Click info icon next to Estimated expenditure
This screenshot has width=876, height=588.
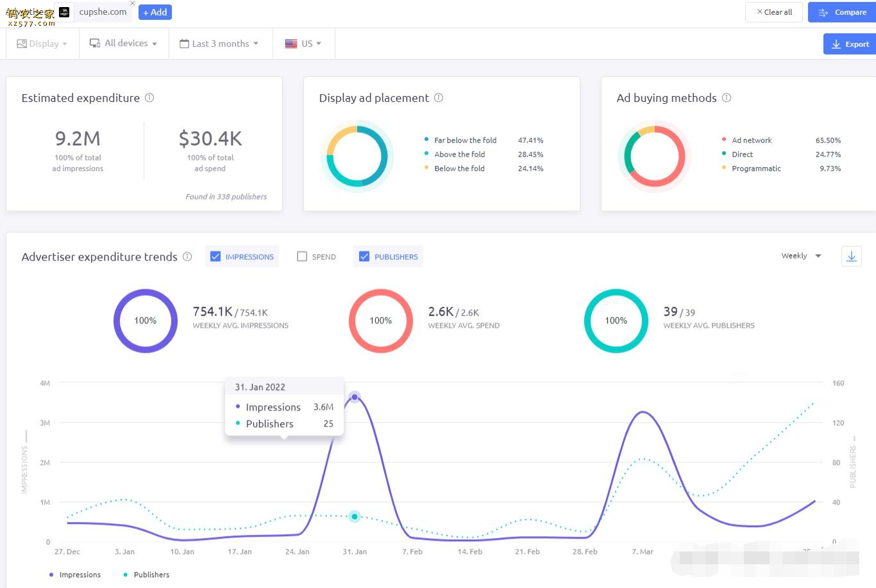(149, 97)
